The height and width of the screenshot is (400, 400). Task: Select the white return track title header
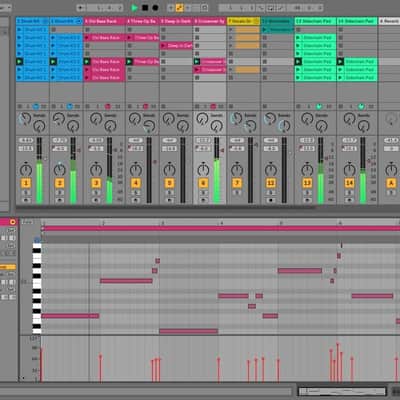click(x=389, y=21)
